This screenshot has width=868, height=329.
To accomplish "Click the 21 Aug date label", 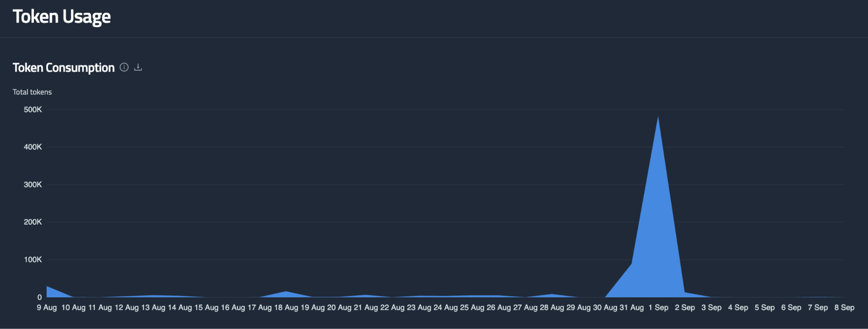I will [366, 308].
